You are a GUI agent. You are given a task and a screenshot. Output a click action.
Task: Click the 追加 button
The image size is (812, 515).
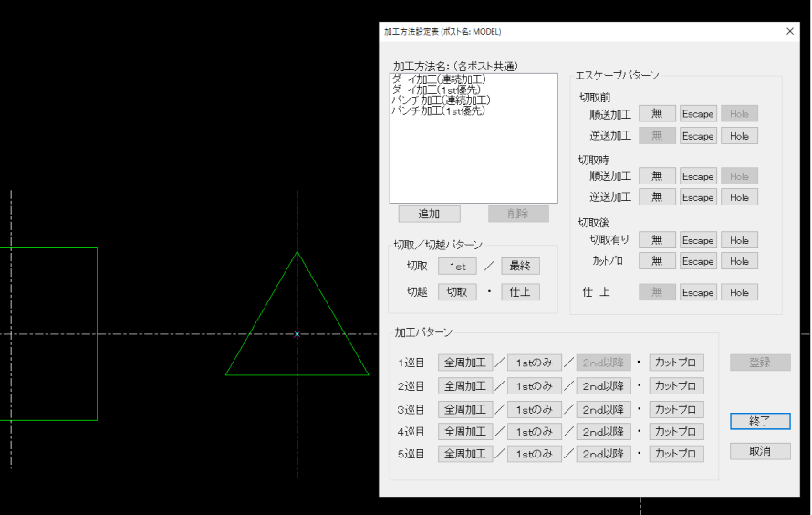(x=429, y=214)
